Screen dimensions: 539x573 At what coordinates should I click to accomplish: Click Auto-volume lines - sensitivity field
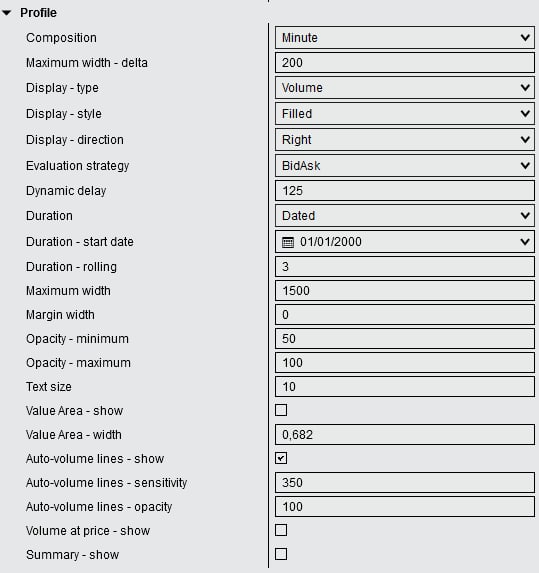tap(405, 482)
